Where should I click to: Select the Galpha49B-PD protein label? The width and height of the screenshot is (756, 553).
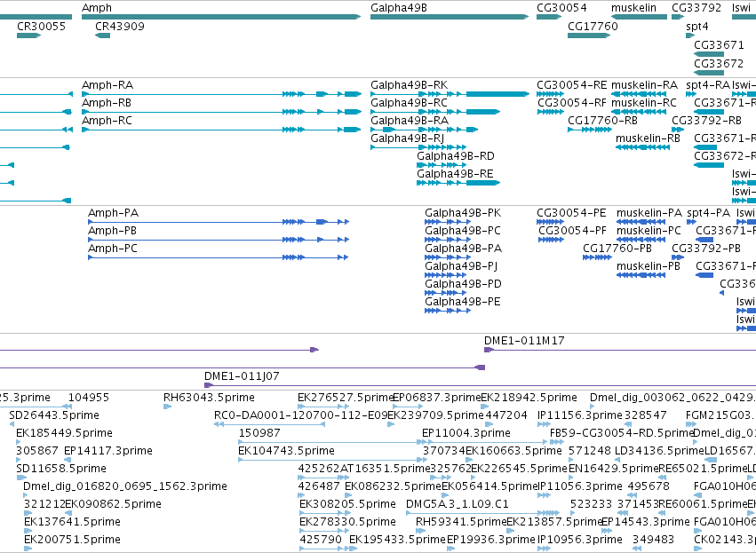click(463, 284)
